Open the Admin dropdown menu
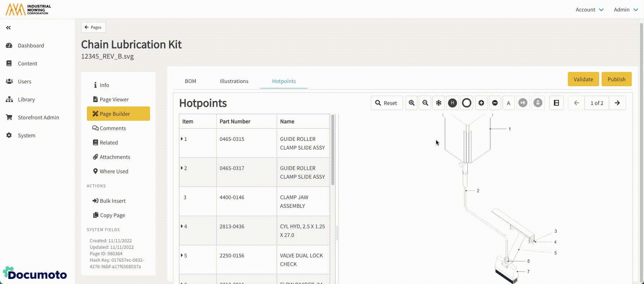 click(626, 10)
